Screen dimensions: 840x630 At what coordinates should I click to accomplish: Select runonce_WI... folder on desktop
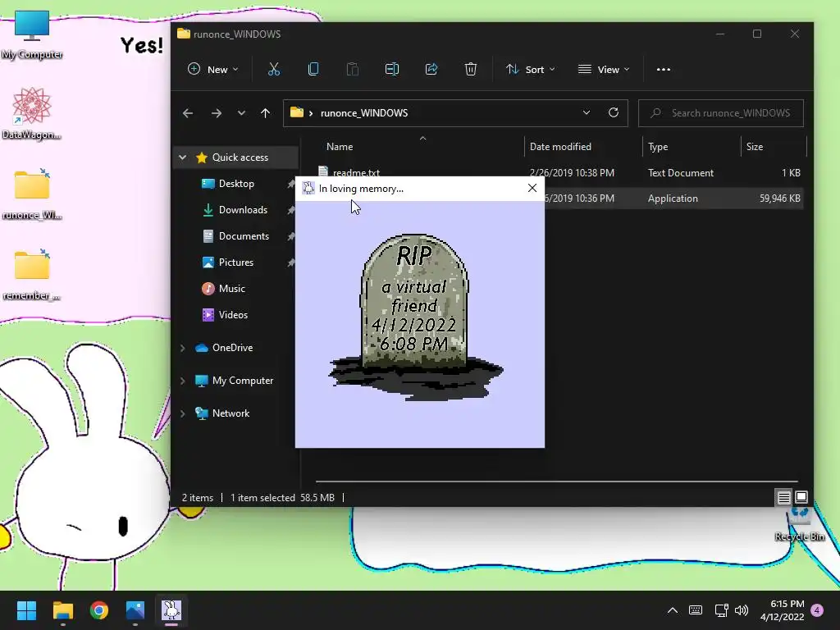click(x=32, y=194)
